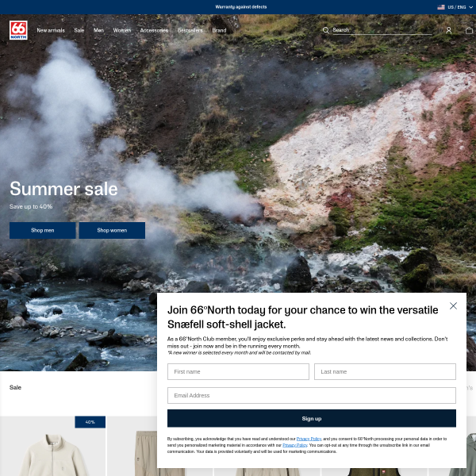Focus the Email Address field
Viewport: 476px width, 476px height.
click(312, 396)
